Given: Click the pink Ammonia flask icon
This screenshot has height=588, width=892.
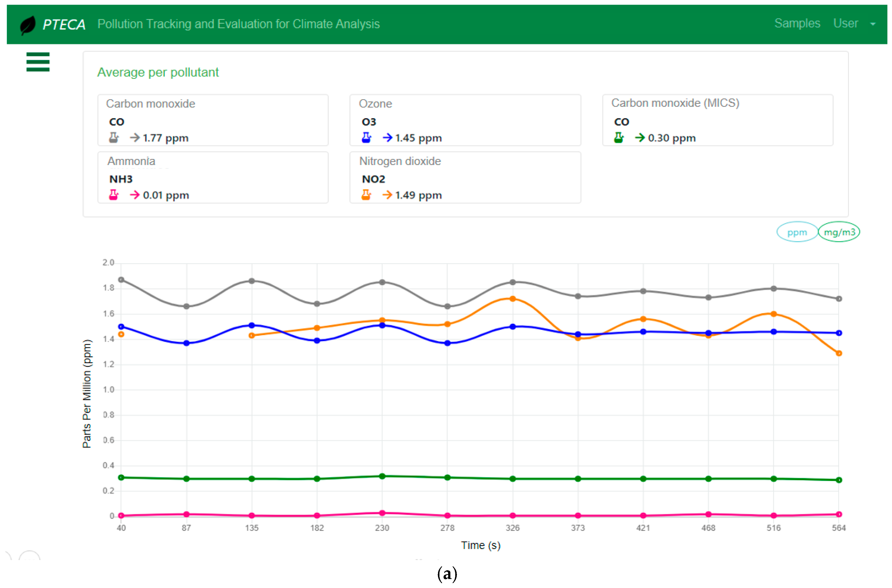Looking at the screenshot, I should [114, 195].
